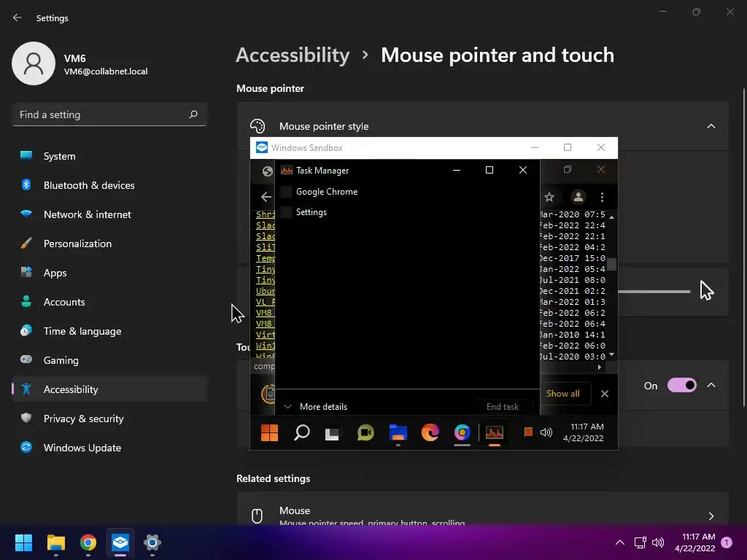Close the sandbox Chrome downloads bar
747x560 pixels.
pyautogui.click(x=605, y=394)
